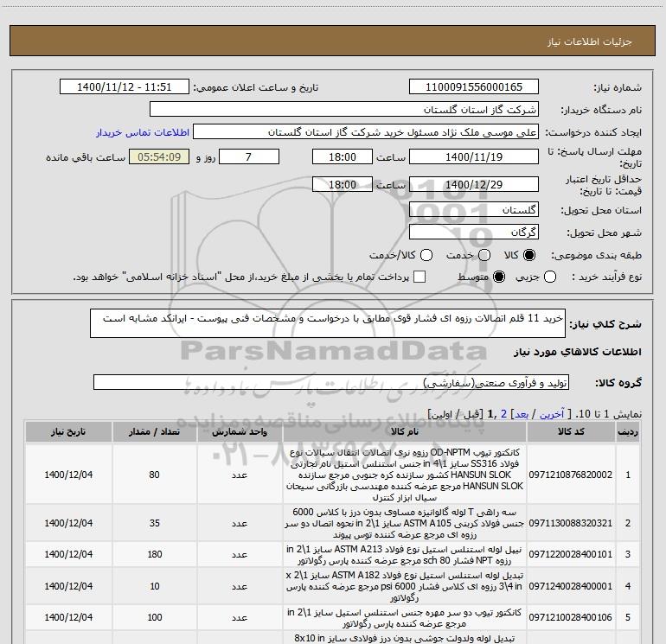This screenshot has height=644, width=666.
Task: Click the HANSUN SLOK connector item description
Action: [405, 475]
